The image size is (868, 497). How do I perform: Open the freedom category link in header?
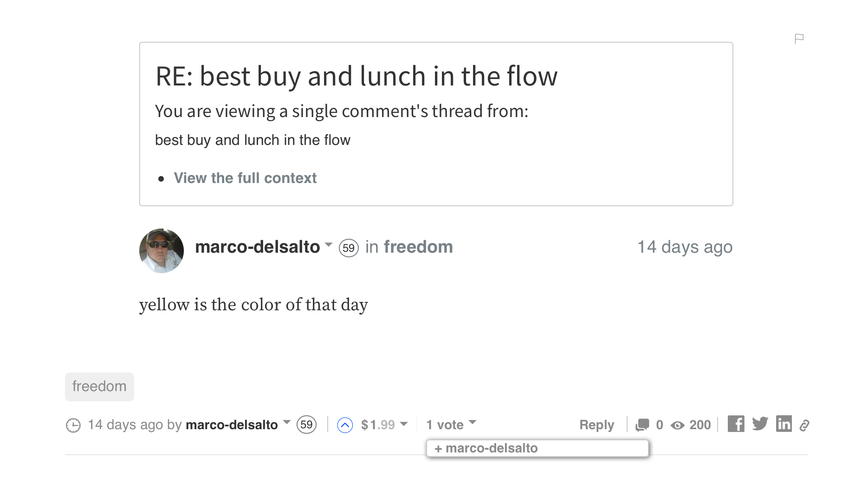tap(418, 247)
